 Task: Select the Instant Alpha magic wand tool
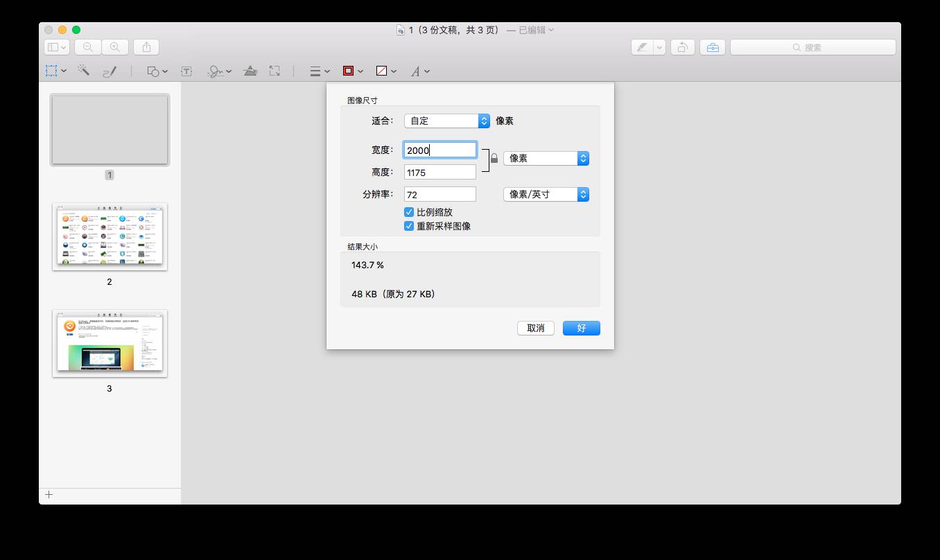(84, 71)
